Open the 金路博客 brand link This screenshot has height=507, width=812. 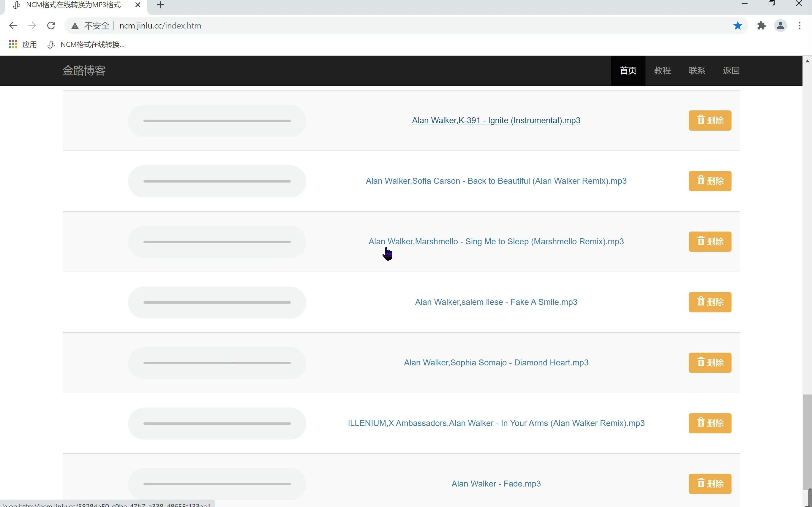point(84,71)
